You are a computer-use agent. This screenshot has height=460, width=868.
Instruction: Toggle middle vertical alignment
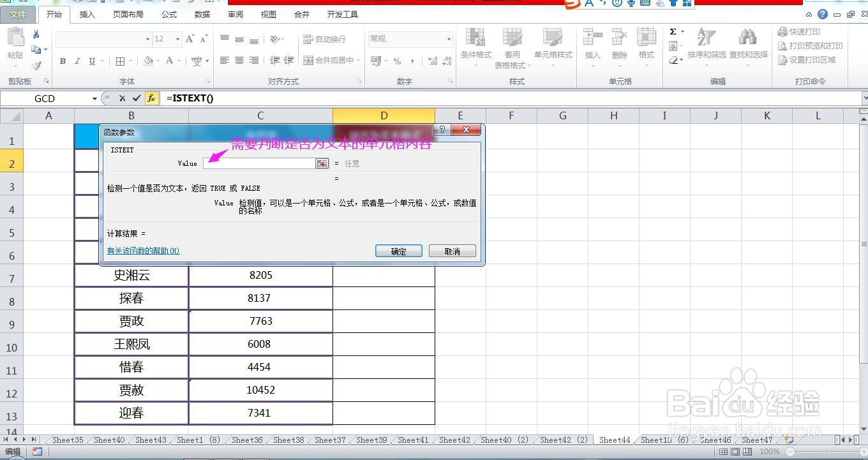(x=239, y=39)
